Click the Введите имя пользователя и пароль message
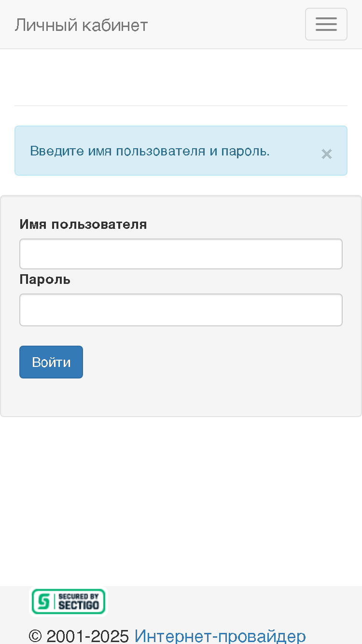Viewport: 362px width, 644px height. coord(150,151)
